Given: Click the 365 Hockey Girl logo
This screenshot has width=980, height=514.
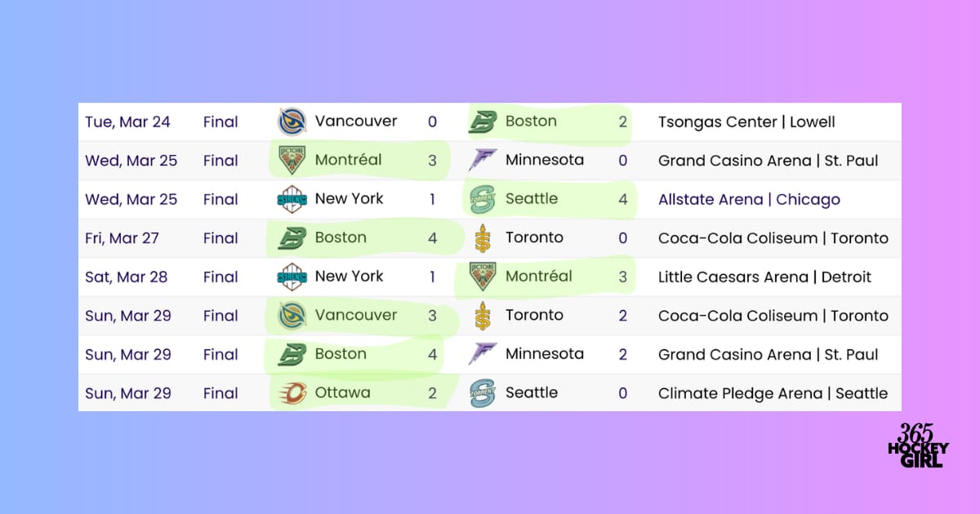Looking at the screenshot, I should tap(918, 445).
